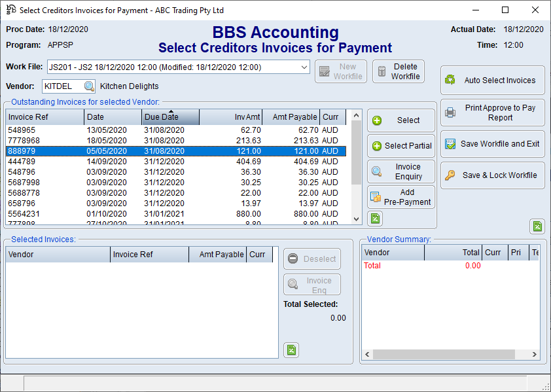
Task: Click the vendor lookup magnifier icon
Action: coord(89,86)
